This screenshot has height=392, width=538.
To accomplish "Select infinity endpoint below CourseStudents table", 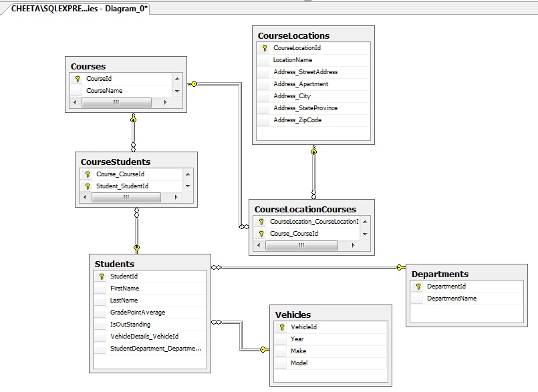I will (x=136, y=212).
